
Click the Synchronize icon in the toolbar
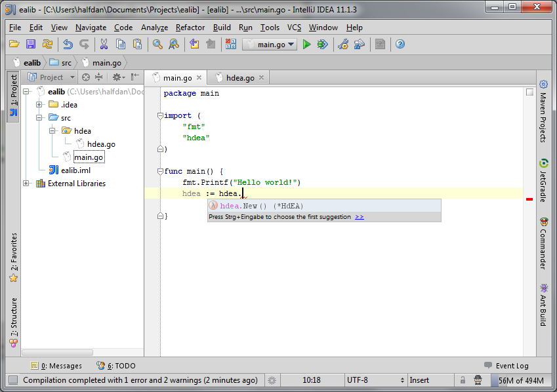click(x=48, y=45)
